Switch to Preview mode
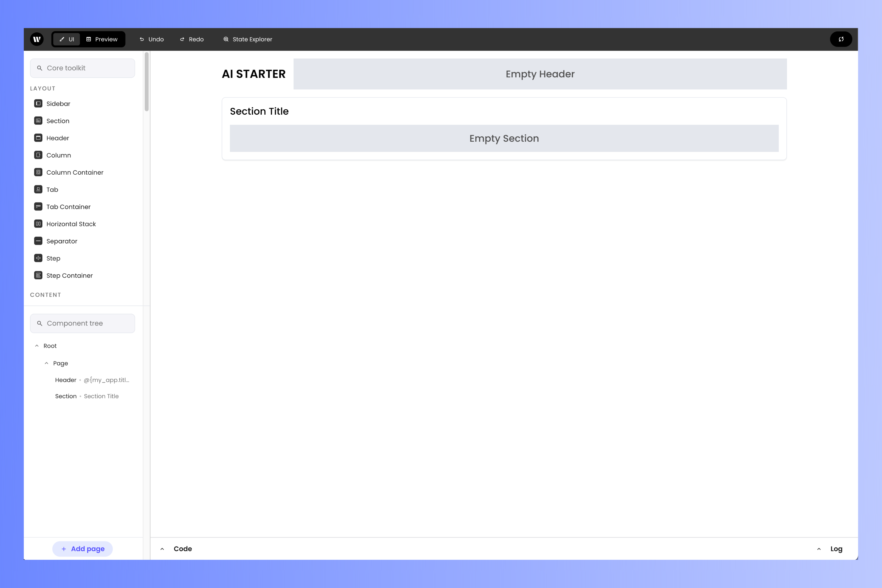The width and height of the screenshot is (882, 588). click(102, 39)
